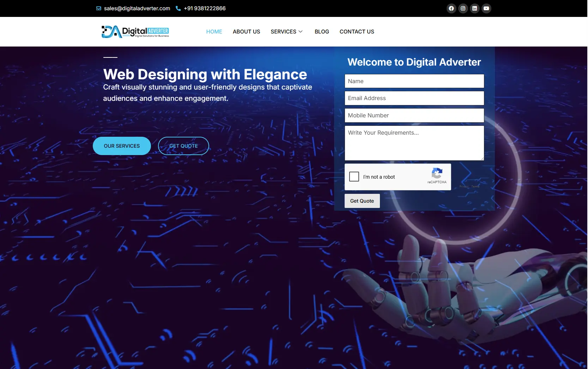
Task: Click the envelope email icon
Action: pos(99,8)
